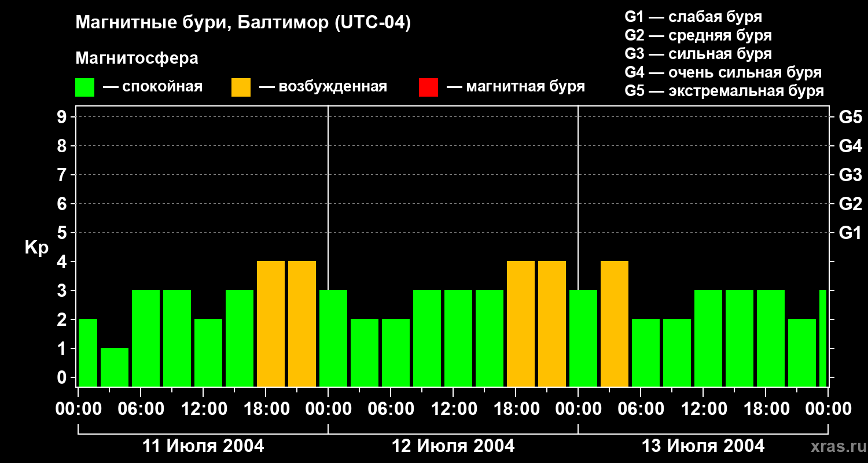The width and height of the screenshot is (868, 463).
Task: Click the "Магнитосфера" heading
Action: point(137,58)
